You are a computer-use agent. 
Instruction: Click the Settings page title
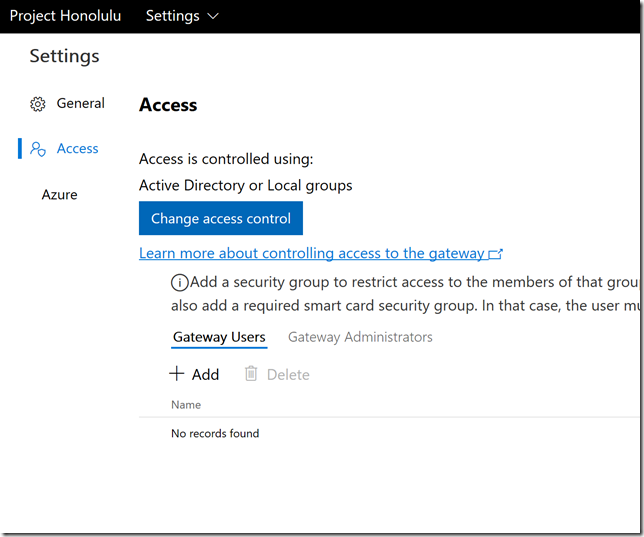coord(64,56)
